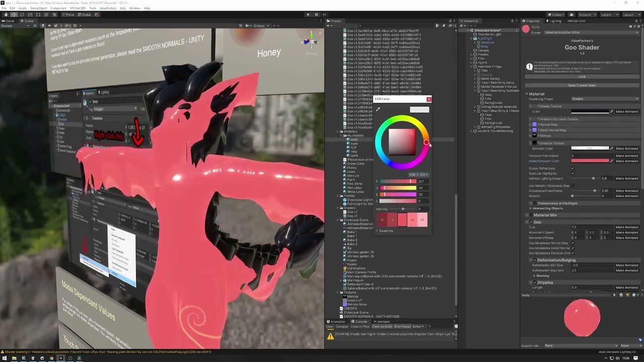The height and width of the screenshot is (362, 644).
Task: Click Make Animated beside Metallic
Action: coord(627,196)
